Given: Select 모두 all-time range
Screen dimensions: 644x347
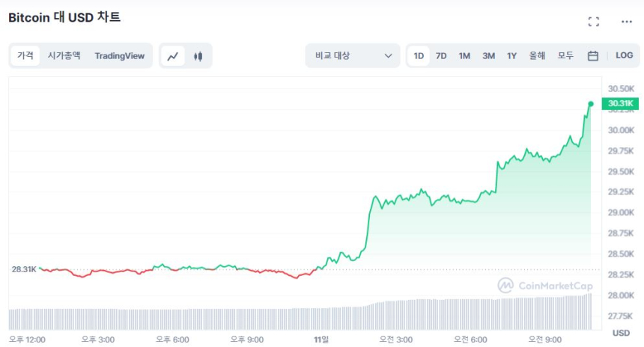Looking at the screenshot, I should coord(565,56).
